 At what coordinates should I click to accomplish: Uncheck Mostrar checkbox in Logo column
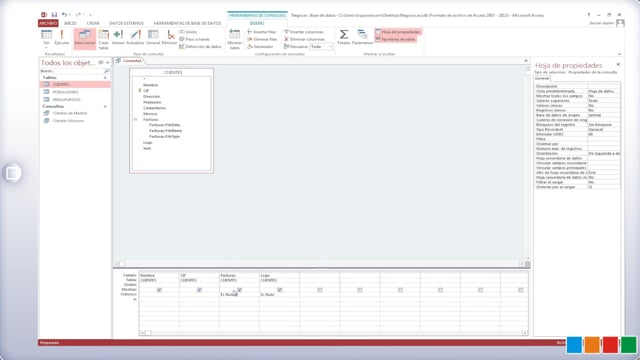280,290
